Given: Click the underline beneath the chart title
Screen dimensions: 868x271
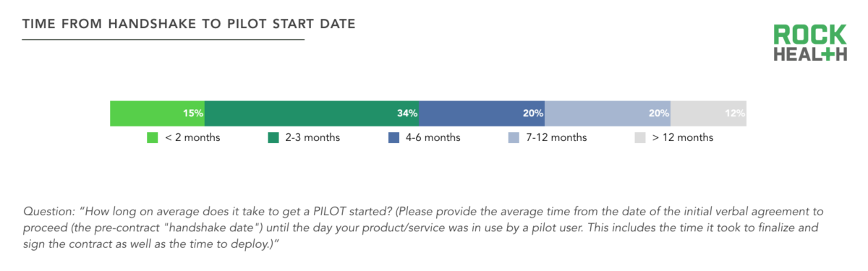Looking at the screenshot, I should (163, 39).
